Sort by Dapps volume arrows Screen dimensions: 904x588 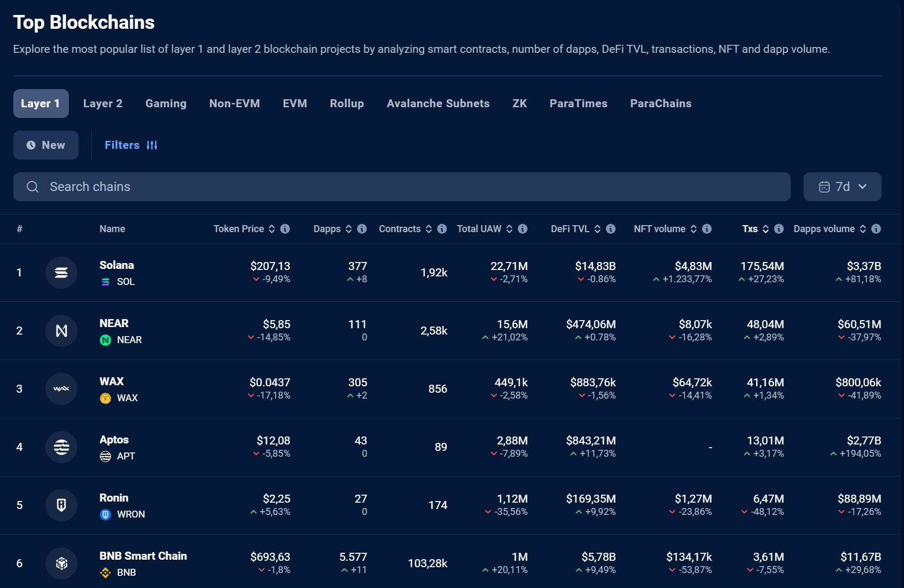click(863, 229)
